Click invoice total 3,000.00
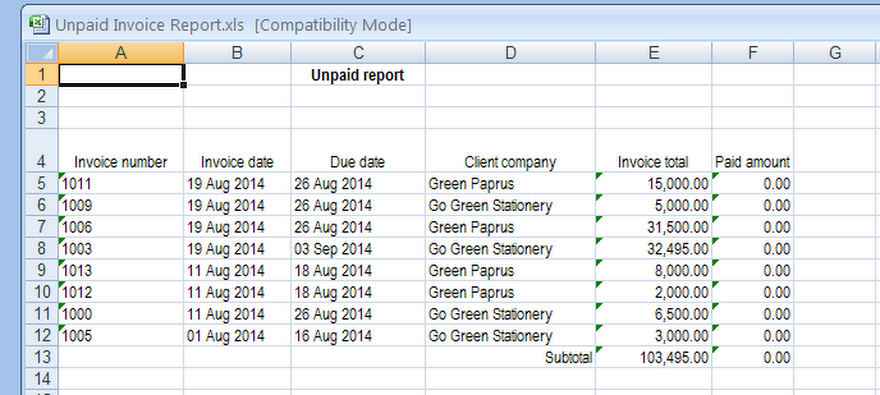 click(654, 336)
